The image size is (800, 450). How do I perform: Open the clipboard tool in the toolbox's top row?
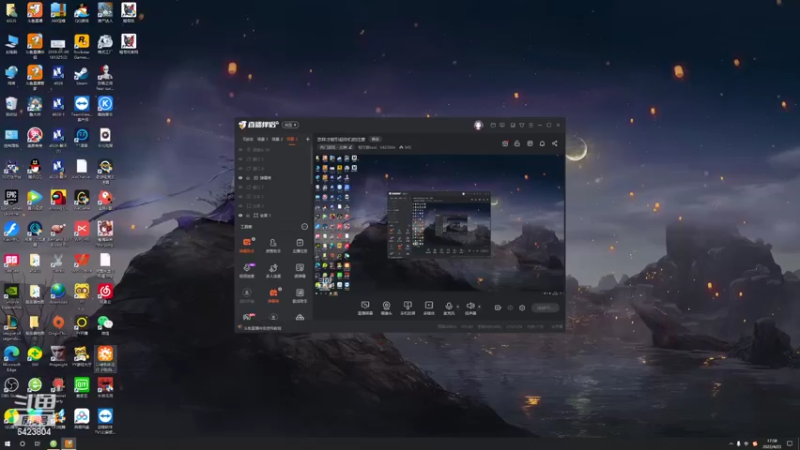point(299,245)
